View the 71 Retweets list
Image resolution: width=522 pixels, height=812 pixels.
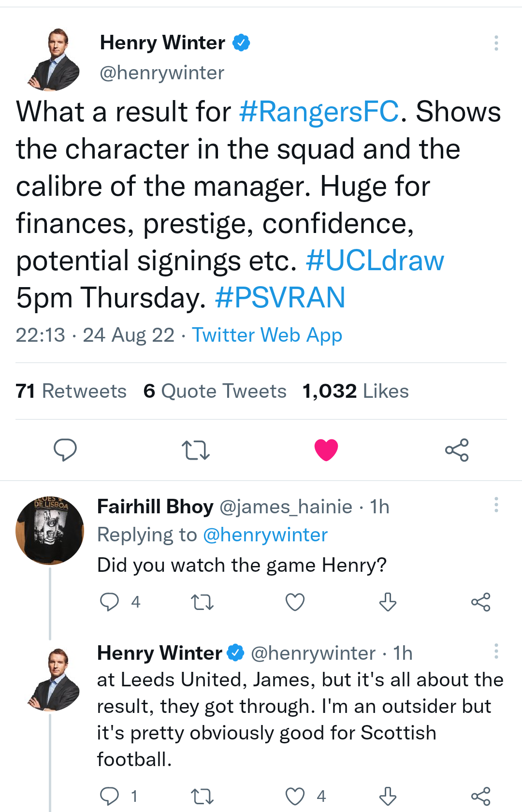(71, 391)
